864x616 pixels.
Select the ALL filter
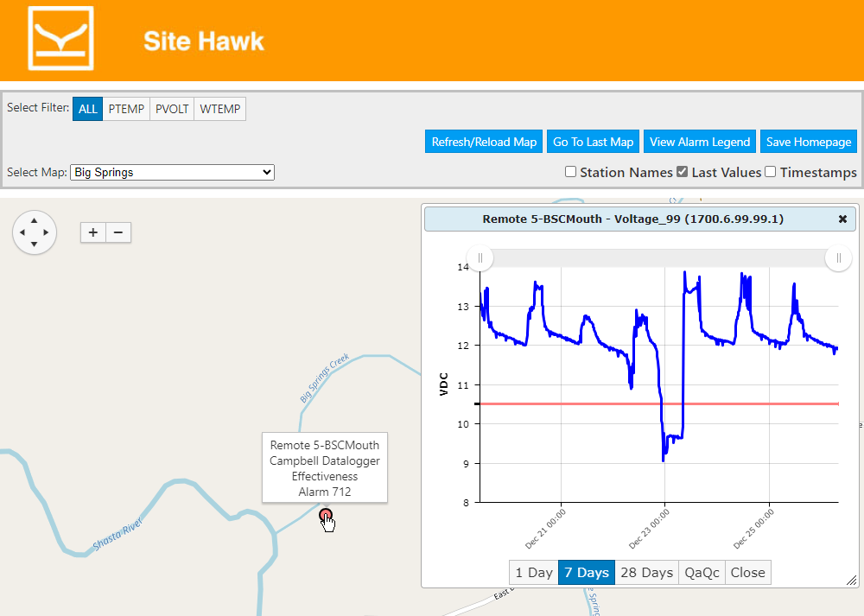point(87,109)
